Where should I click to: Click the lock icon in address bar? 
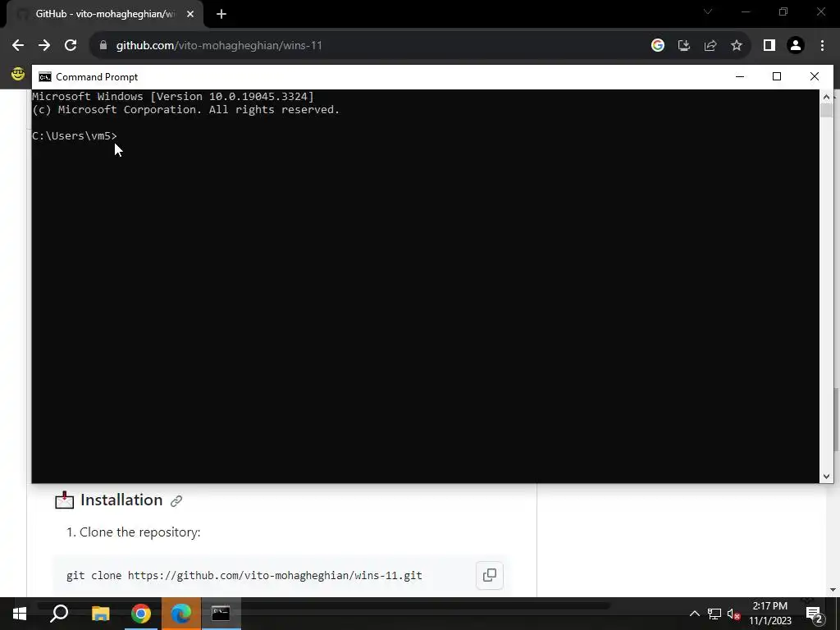103,46
